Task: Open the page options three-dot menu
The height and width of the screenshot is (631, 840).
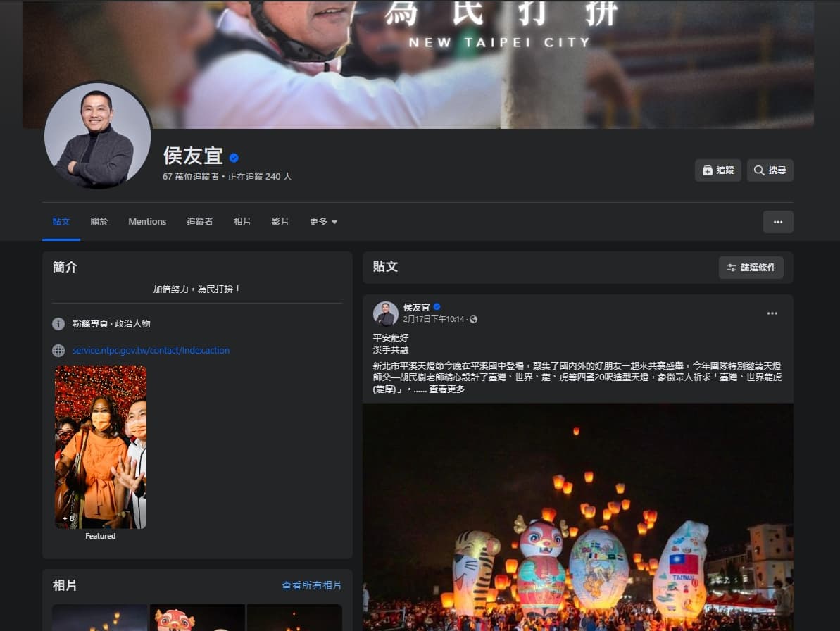Action: click(778, 222)
